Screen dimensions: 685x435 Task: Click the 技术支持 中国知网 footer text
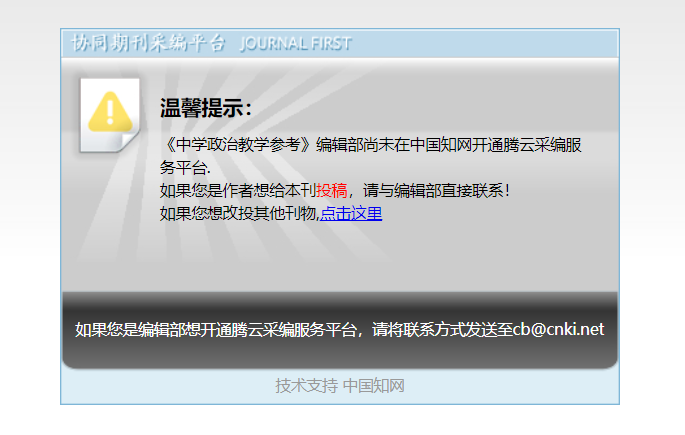coord(340,386)
